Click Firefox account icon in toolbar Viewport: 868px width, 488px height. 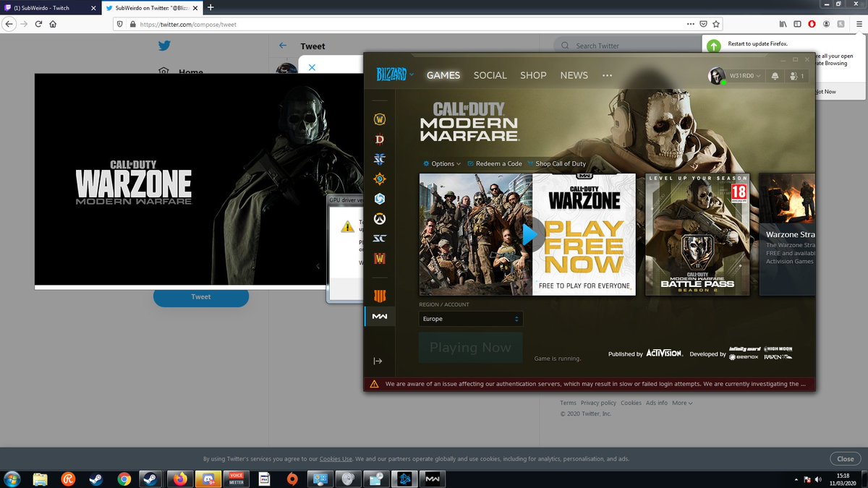[x=826, y=24]
